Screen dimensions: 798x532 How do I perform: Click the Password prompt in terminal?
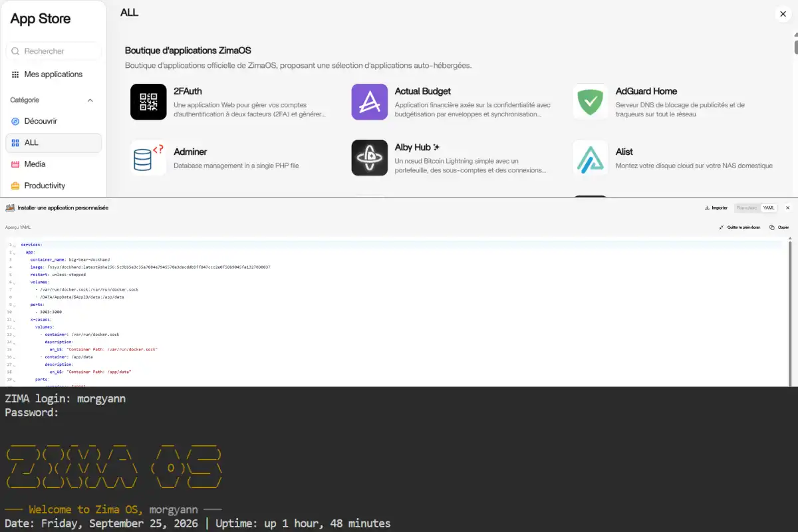32,412
